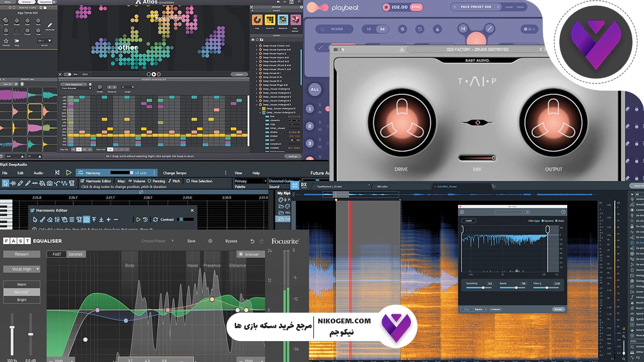Click the RipX green play icon
Screen dimensions: 644x362
69,173
